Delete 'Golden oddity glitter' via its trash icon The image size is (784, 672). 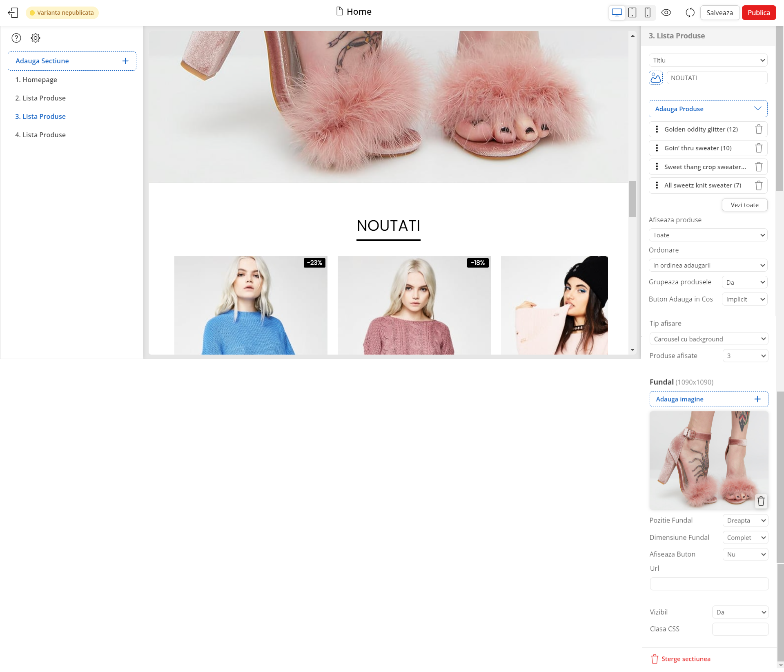click(x=759, y=129)
